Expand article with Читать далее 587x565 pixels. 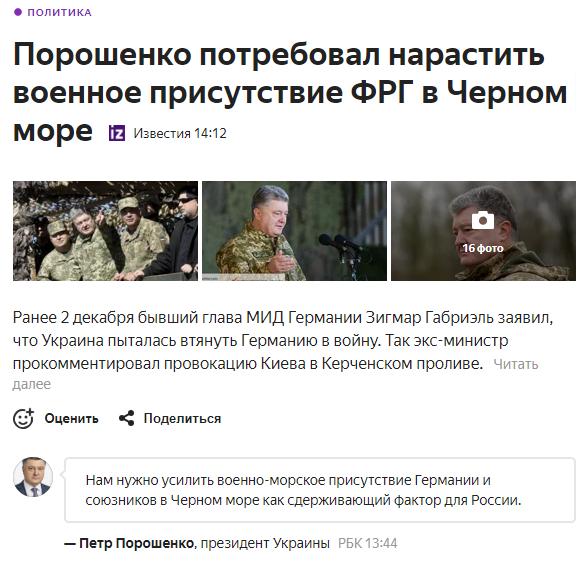[516, 364]
